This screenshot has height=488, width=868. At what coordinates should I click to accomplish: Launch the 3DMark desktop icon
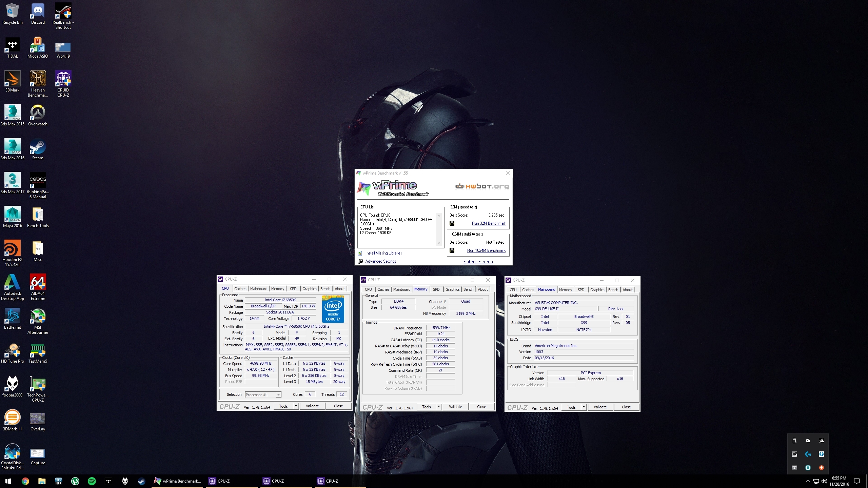click(13, 82)
